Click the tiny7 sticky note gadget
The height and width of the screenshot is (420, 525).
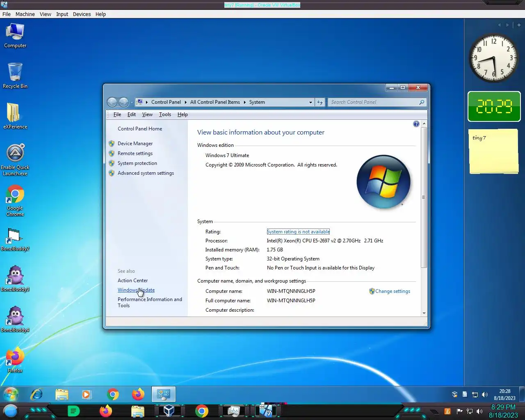point(493,151)
